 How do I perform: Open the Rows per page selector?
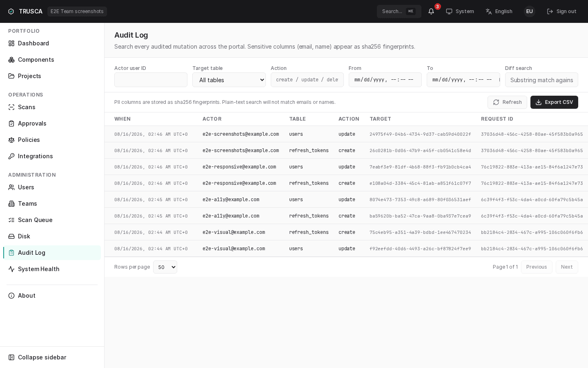[165, 267]
